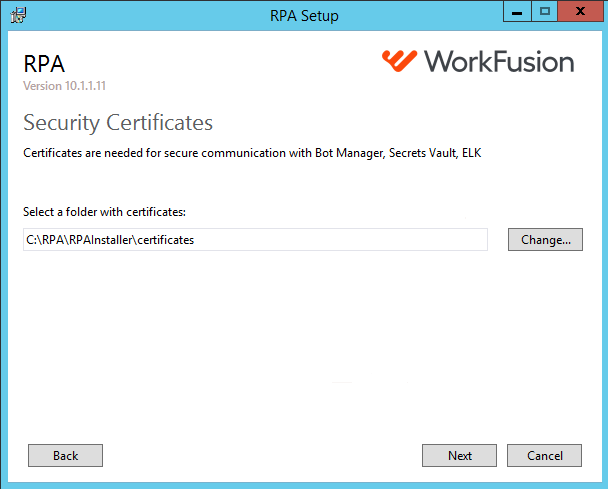Click the Version 10.1.1.11 text
This screenshot has height=489, width=608.
tap(64, 86)
